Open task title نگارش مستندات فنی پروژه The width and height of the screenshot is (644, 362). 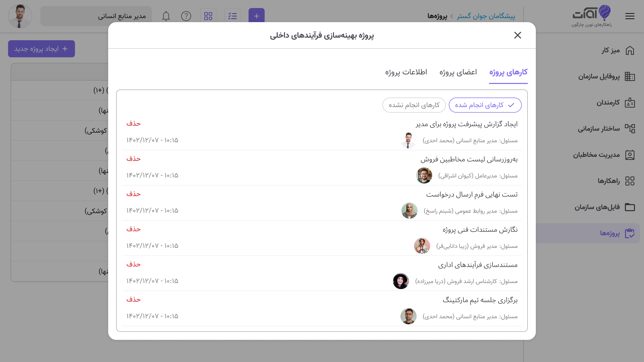(480, 230)
